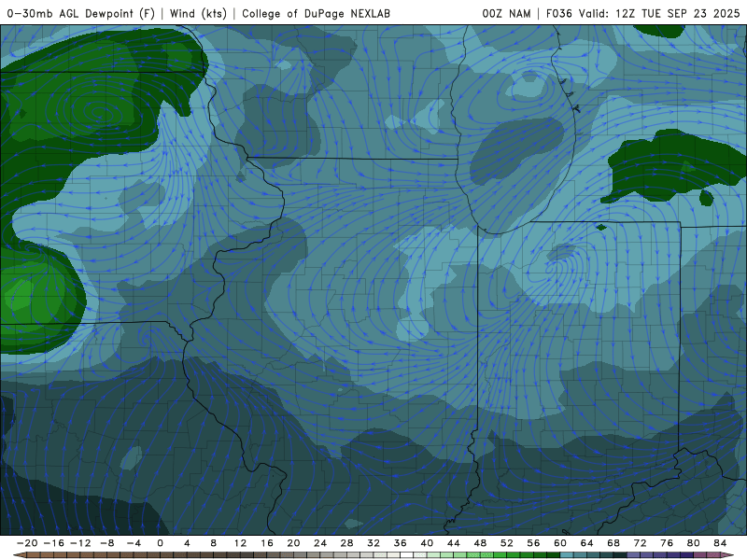Click the legend label '12'
This screenshot has height=560, width=747.
click(x=240, y=543)
